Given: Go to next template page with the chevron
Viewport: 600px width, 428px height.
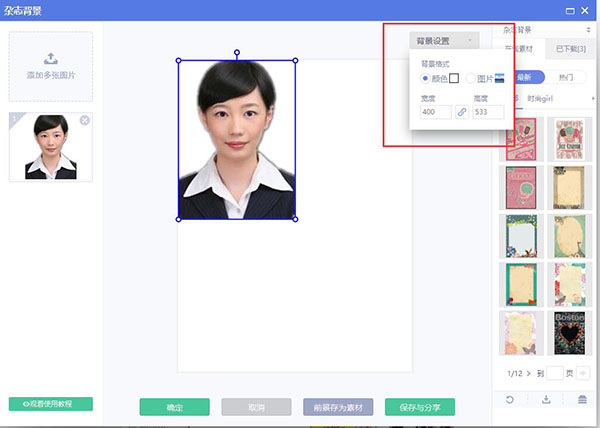Looking at the screenshot, I should [x=530, y=373].
